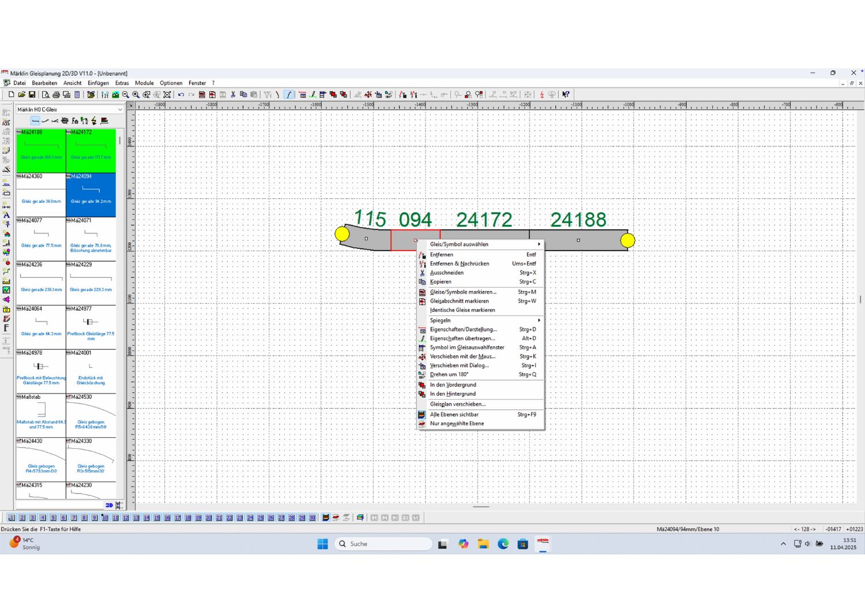Select Drehen um 180° in context menu

click(449, 375)
